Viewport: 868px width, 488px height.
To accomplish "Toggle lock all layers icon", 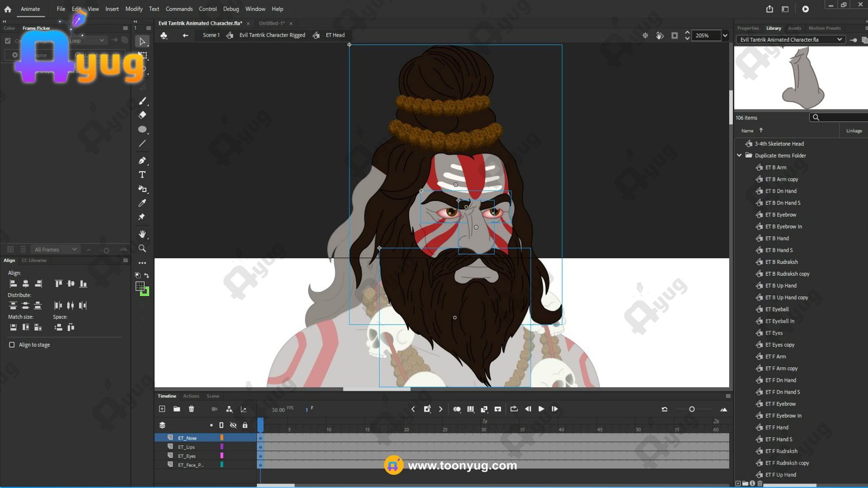I will [245, 425].
